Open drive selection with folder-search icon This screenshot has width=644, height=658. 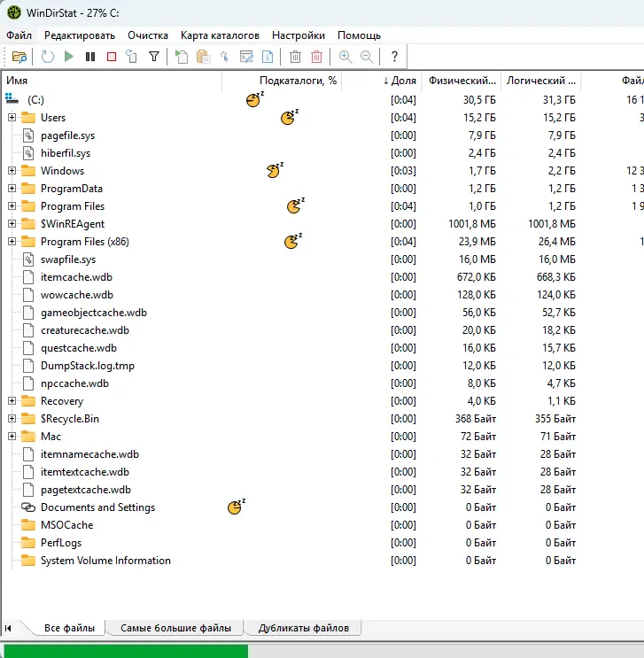point(19,56)
